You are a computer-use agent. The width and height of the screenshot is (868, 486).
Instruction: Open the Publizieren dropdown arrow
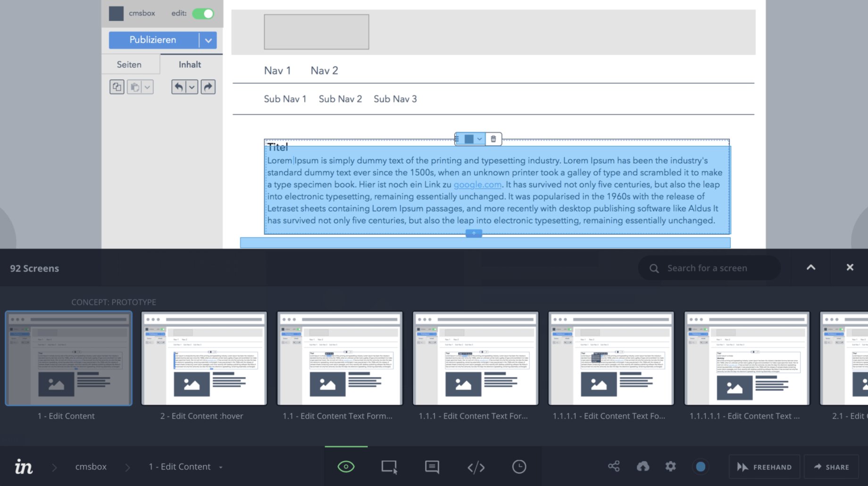[208, 40]
